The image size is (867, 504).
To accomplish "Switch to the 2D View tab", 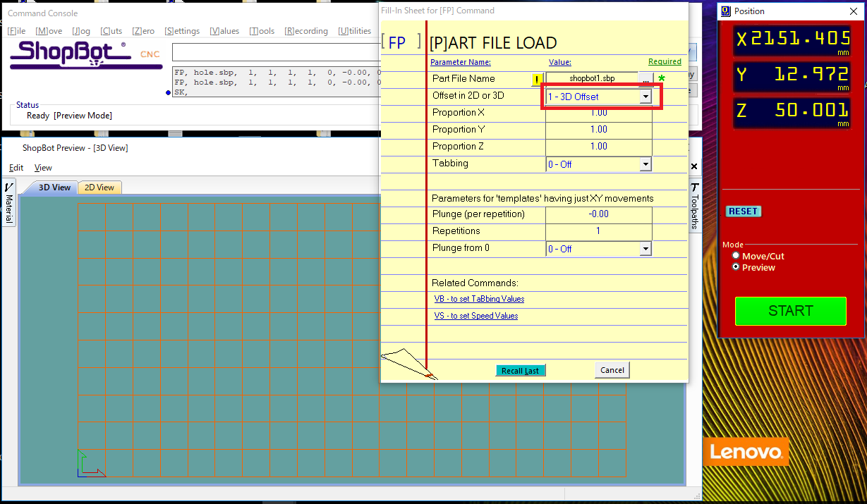I will point(99,188).
